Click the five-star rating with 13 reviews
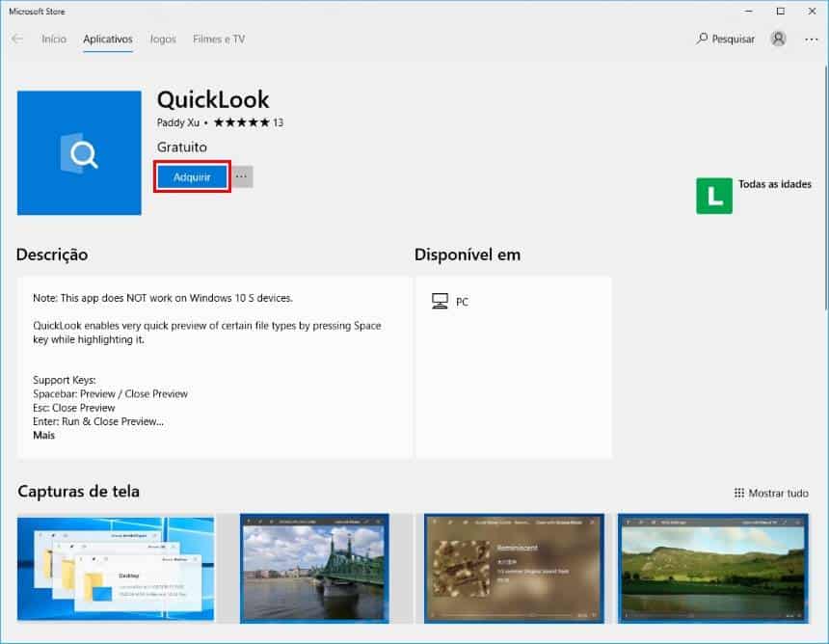829x644 pixels. tap(249, 122)
